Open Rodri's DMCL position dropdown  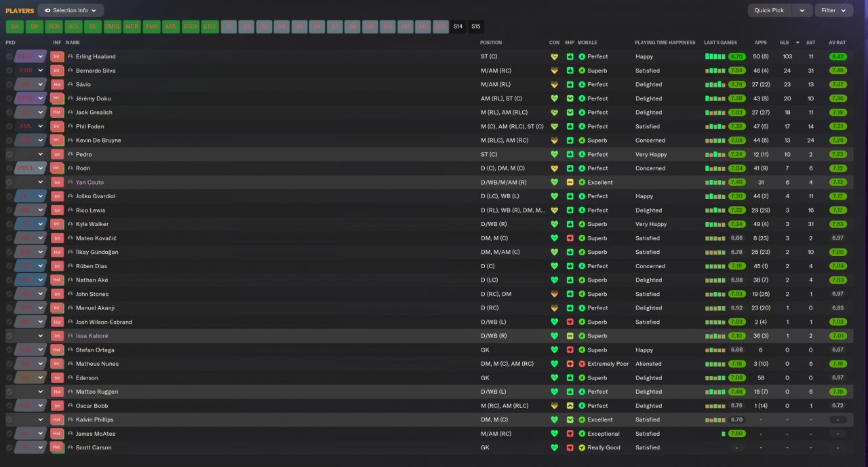pos(31,168)
